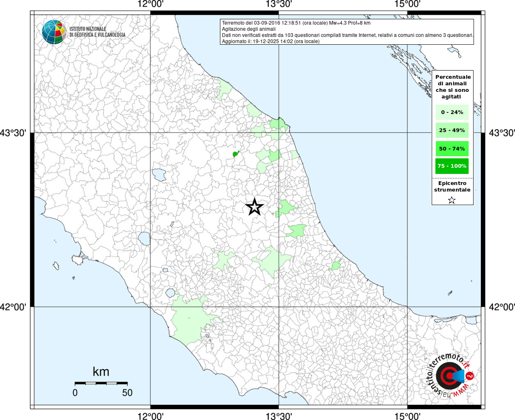The width and height of the screenshot is (515, 420).
Task: Click the INGV globe logo
Action: click(54, 32)
